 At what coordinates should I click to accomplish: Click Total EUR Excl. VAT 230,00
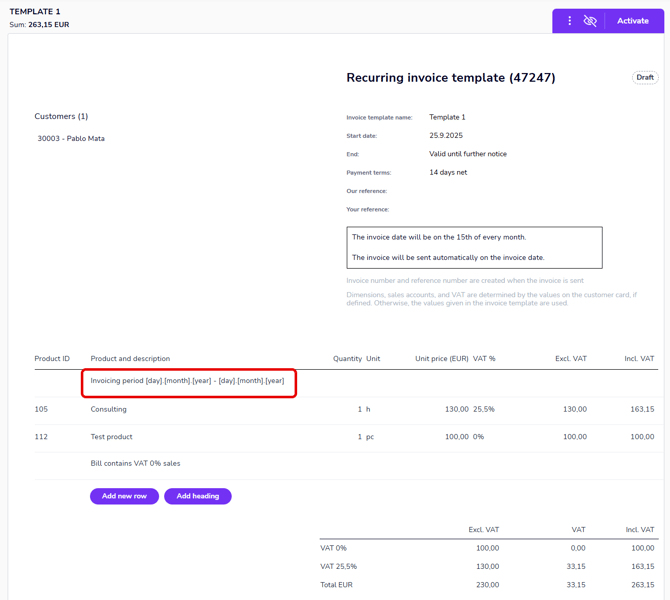488,585
